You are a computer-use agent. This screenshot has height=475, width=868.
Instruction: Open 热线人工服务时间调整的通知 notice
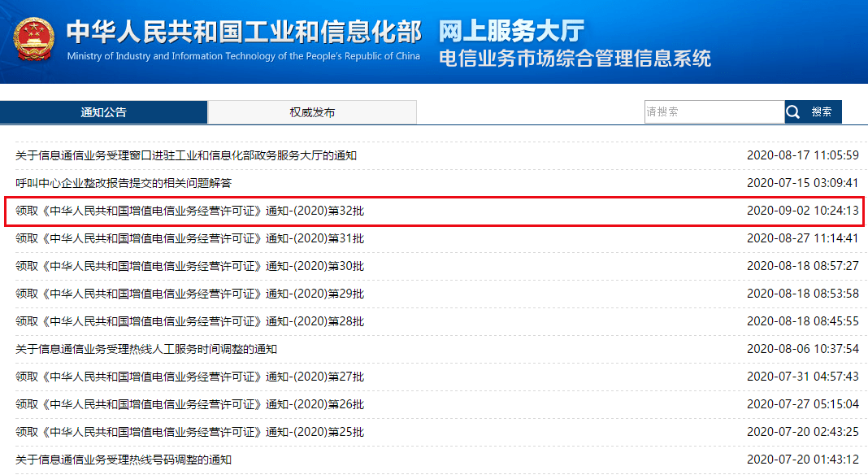146,349
